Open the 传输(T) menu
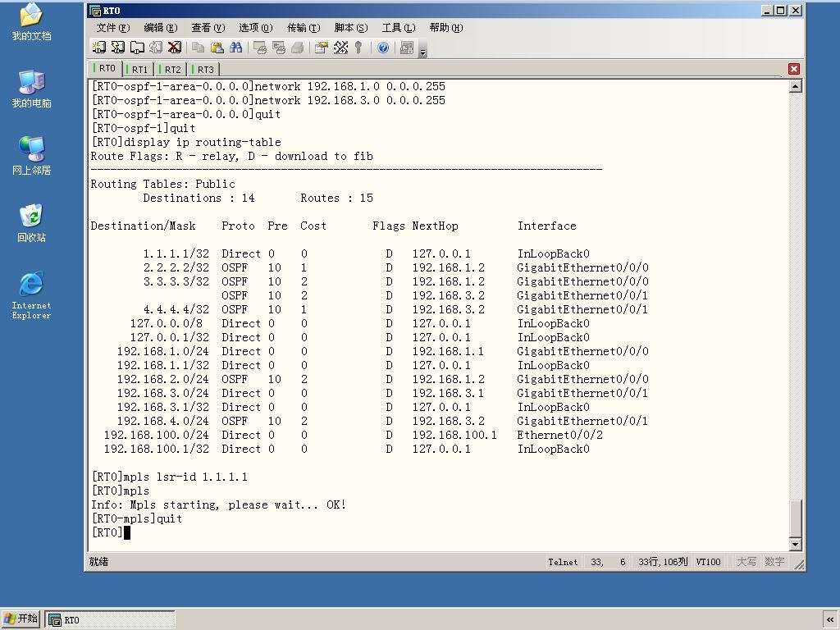Viewport: 840px width, 630px height. (304, 28)
